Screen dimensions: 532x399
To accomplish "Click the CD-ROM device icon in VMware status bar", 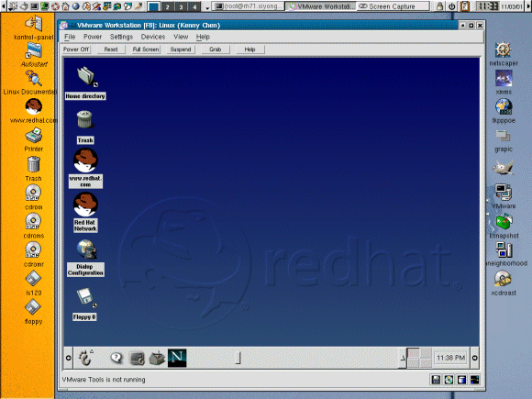I will pyautogui.click(x=449, y=380).
